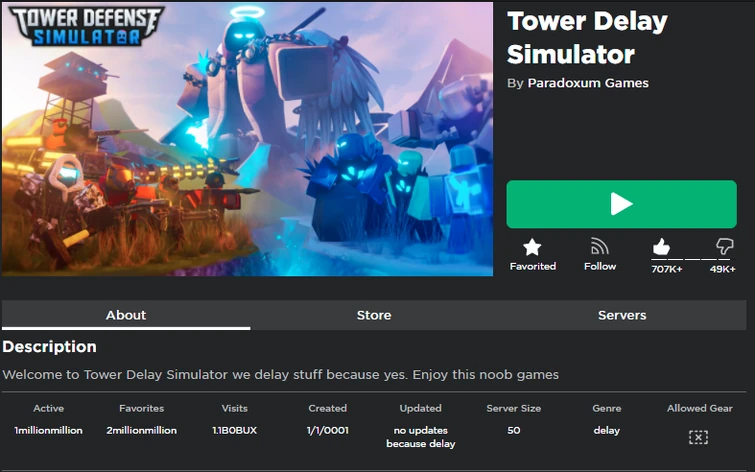
Task: Click the Favorited label text
Action: pos(533,266)
